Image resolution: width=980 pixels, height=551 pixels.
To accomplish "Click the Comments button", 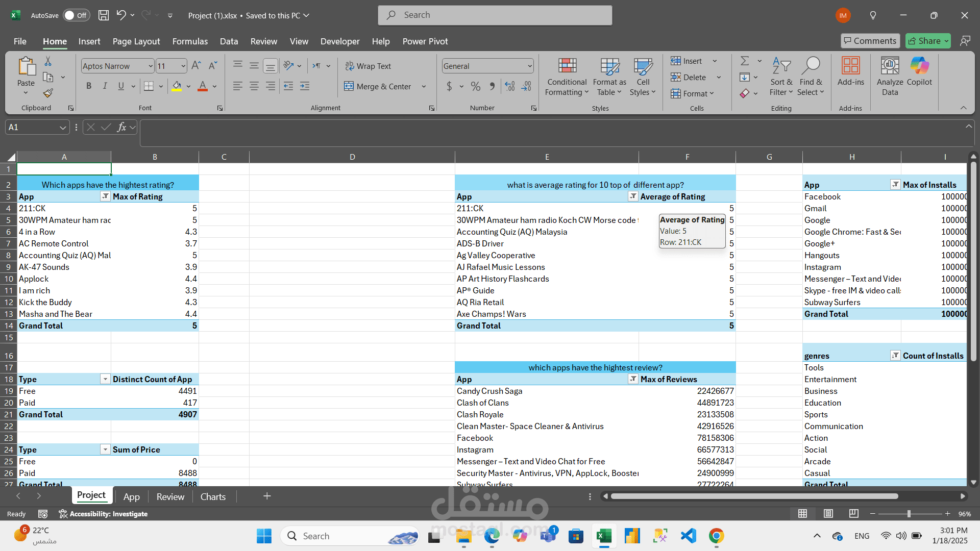I will coord(870,41).
